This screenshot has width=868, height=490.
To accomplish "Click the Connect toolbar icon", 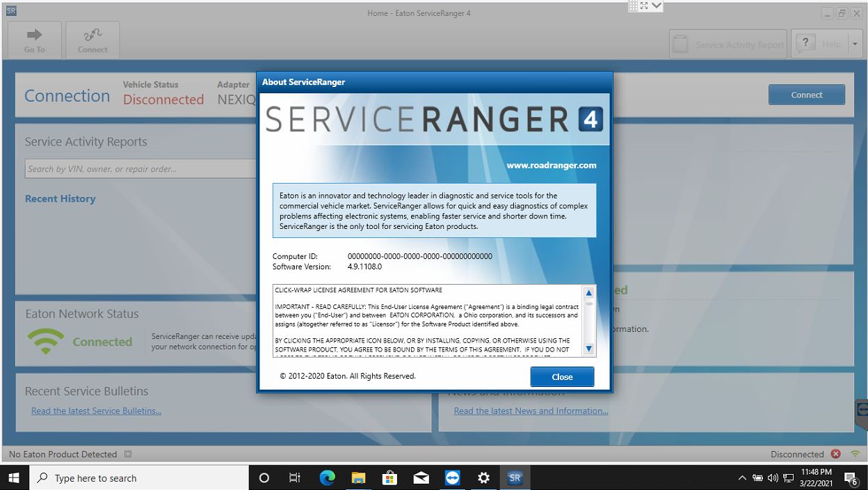I will pos(93,40).
